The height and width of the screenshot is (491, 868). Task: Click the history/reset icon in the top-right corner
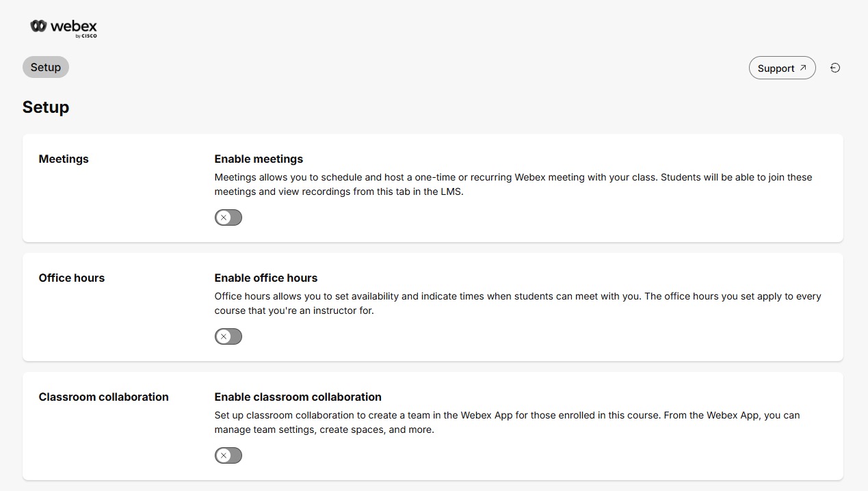tap(835, 67)
